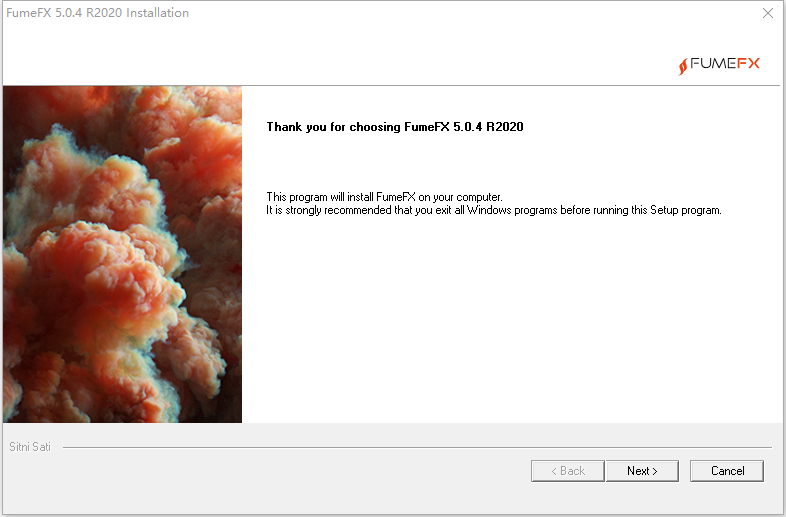Click the 'strongly recommended' warning sentence
786x517 pixels.
[x=494, y=210]
